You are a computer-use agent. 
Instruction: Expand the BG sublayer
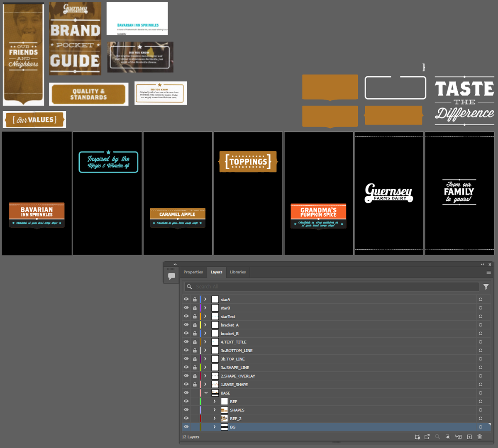[x=215, y=427]
